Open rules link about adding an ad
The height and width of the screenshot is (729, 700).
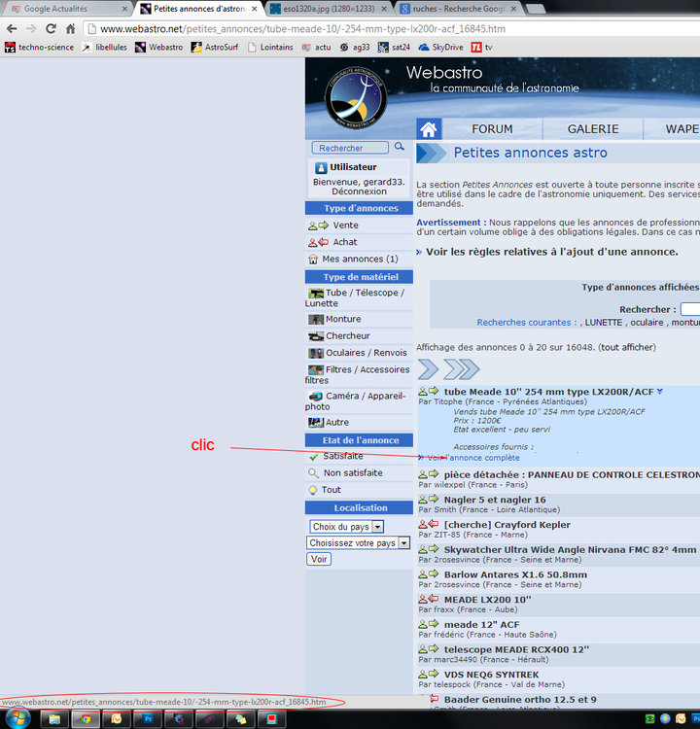click(x=552, y=252)
